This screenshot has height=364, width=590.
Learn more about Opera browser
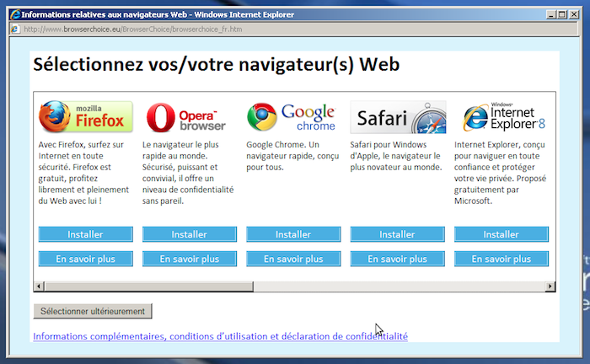point(189,259)
